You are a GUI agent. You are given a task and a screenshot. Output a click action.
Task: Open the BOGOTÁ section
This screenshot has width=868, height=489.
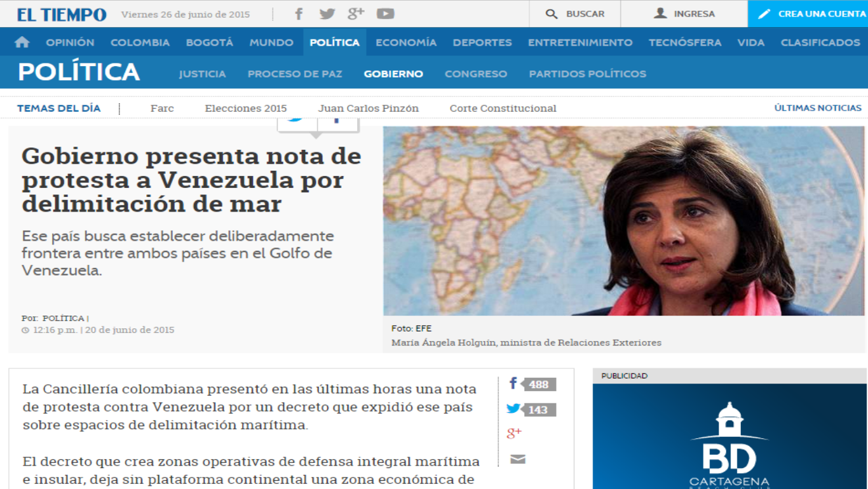[x=210, y=43]
